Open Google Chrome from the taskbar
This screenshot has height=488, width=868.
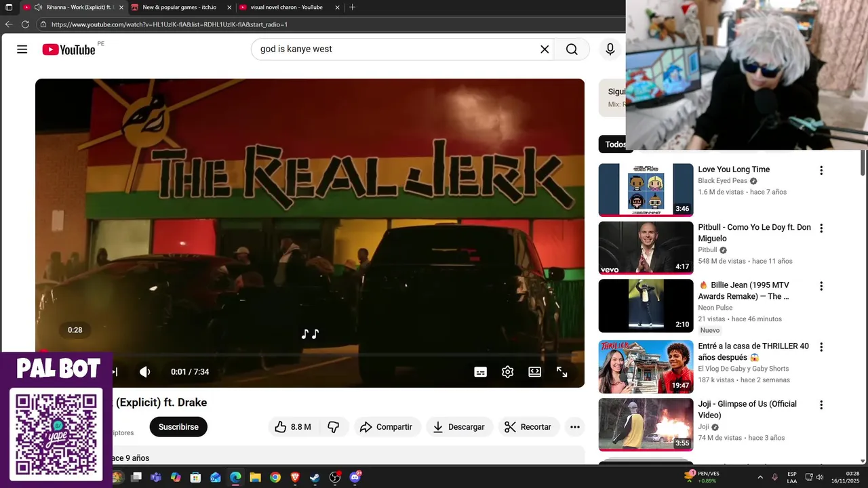click(x=275, y=477)
